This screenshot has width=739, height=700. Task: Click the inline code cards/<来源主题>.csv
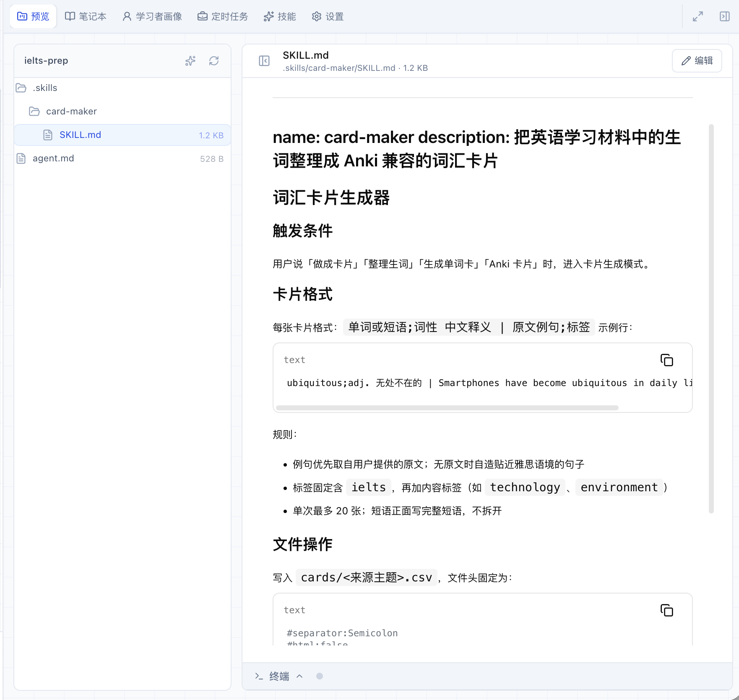(x=367, y=578)
